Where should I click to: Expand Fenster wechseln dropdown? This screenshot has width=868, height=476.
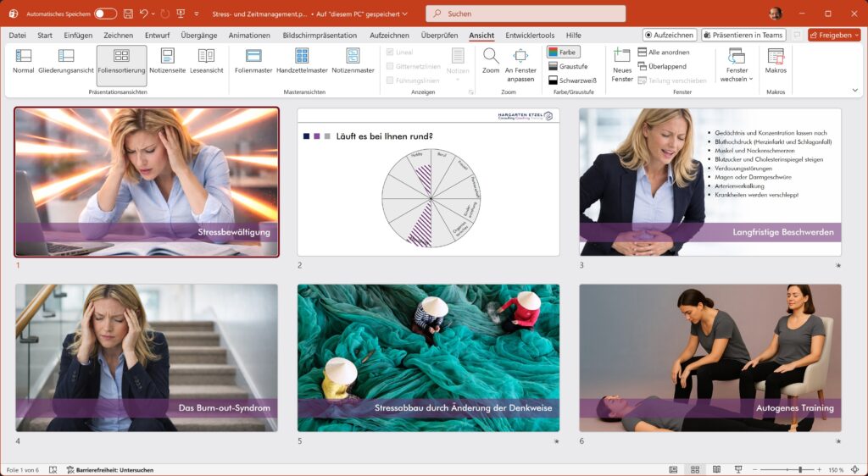tap(737, 64)
